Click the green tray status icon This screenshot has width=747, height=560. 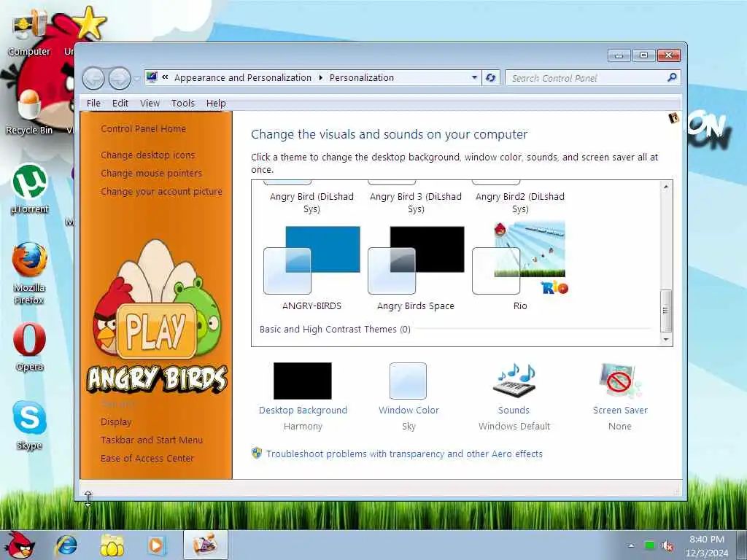[649, 545]
